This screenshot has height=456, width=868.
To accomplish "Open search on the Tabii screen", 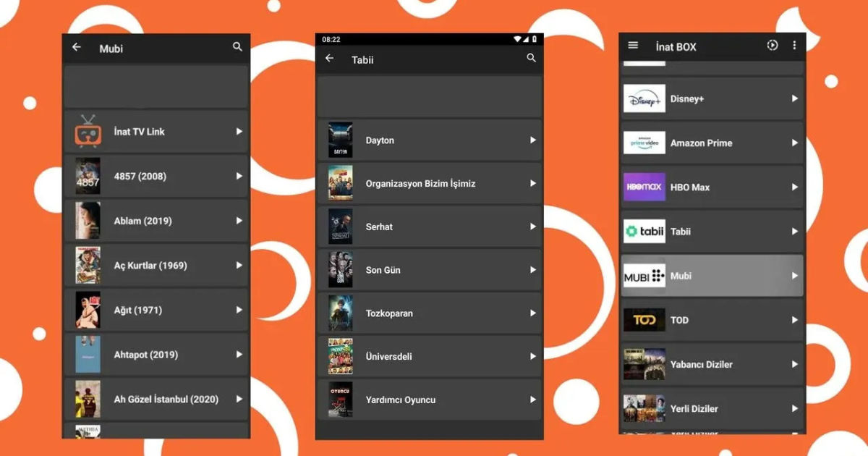I will [x=532, y=59].
